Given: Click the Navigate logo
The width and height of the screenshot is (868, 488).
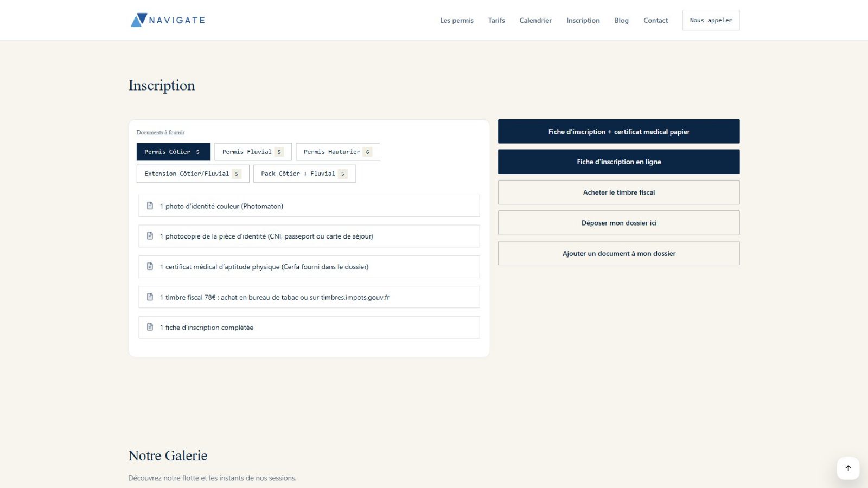Looking at the screenshot, I should click(x=168, y=20).
